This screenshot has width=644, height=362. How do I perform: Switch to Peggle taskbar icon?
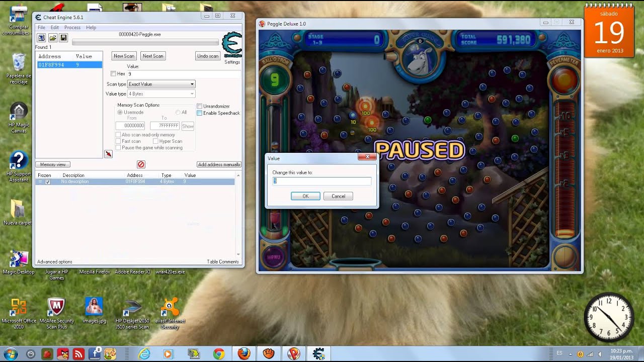(x=294, y=354)
